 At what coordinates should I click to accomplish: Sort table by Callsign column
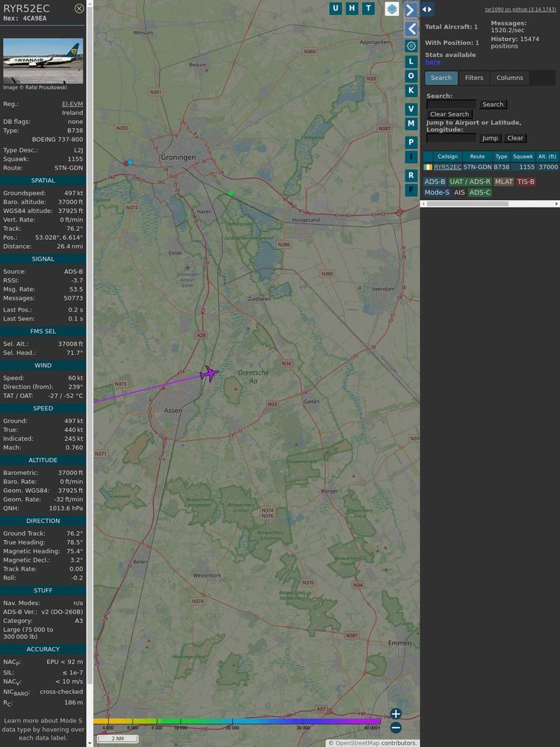(447, 156)
